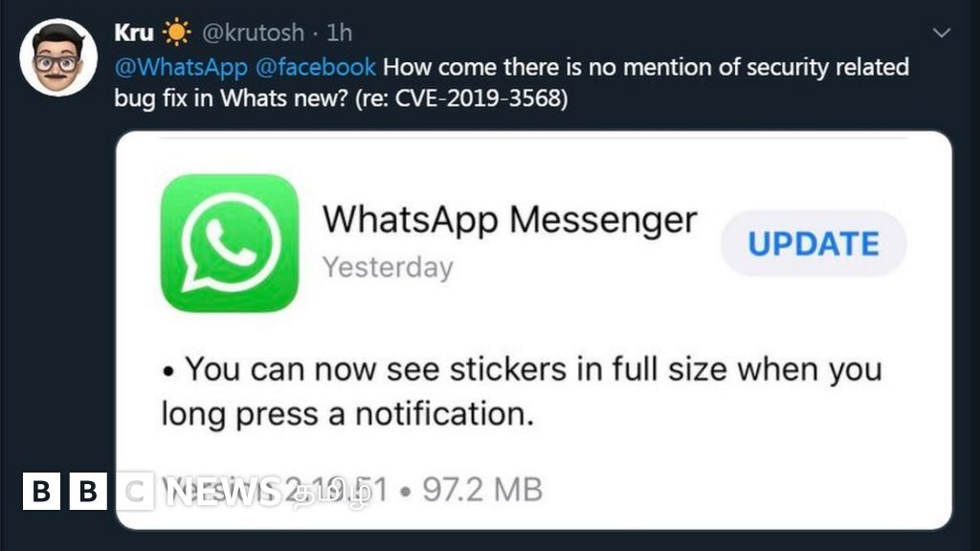Click the WhatsApp Messenger app title
Screen dimensions: 980x551
(509, 220)
